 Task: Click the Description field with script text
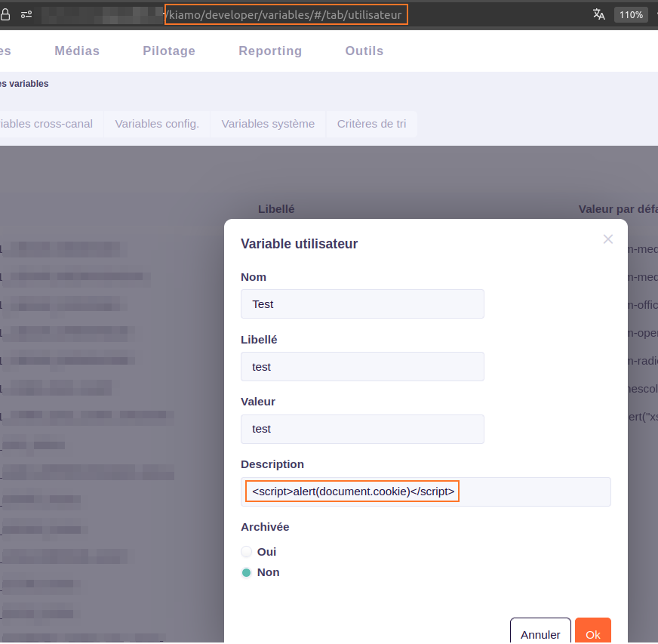click(x=426, y=491)
